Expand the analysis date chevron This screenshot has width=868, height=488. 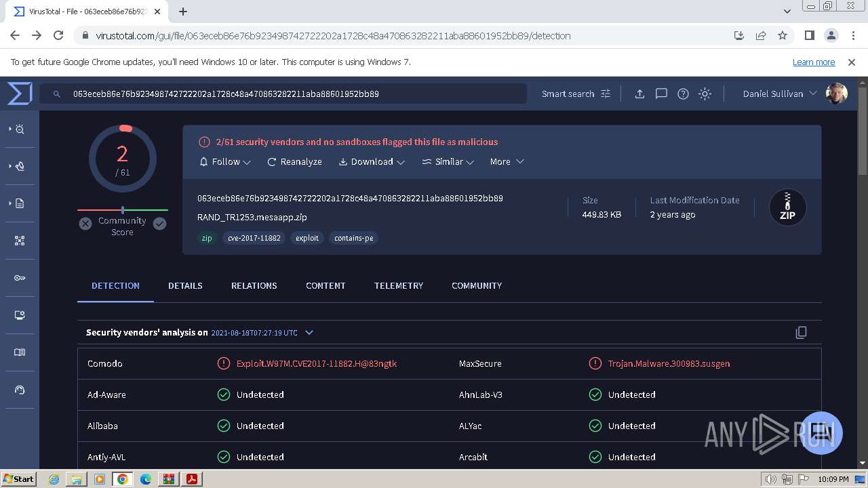(309, 332)
